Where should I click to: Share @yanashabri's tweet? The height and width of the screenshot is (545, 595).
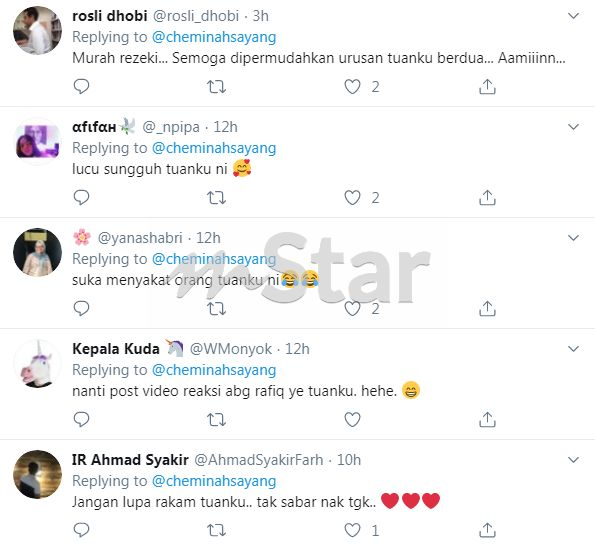[x=487, y=309]
